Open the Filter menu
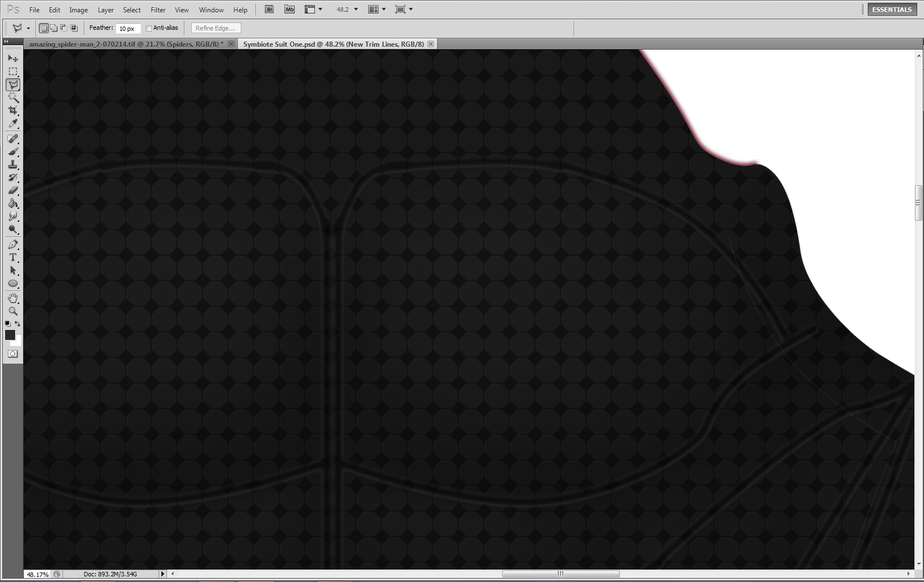924x582 pixels. pos(158,10)
